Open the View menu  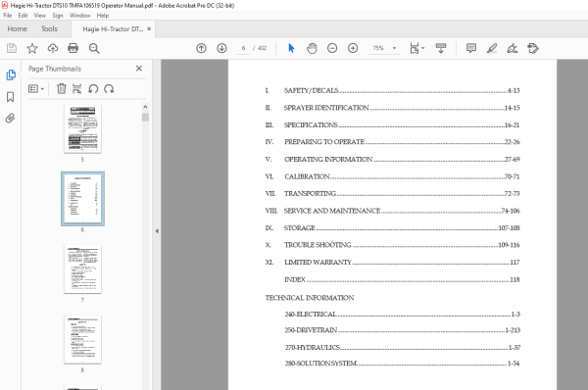40,16
